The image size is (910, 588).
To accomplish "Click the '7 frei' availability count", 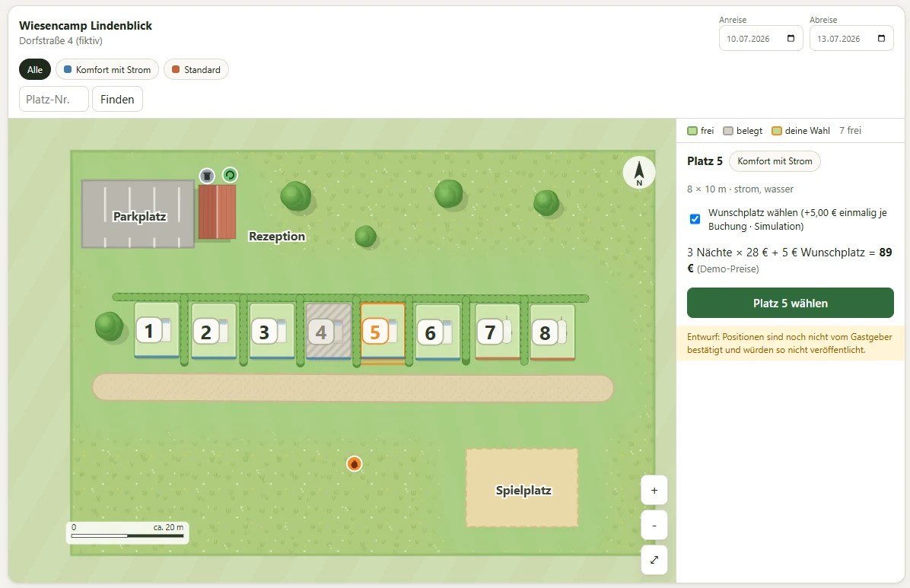I will coord(850,131).
